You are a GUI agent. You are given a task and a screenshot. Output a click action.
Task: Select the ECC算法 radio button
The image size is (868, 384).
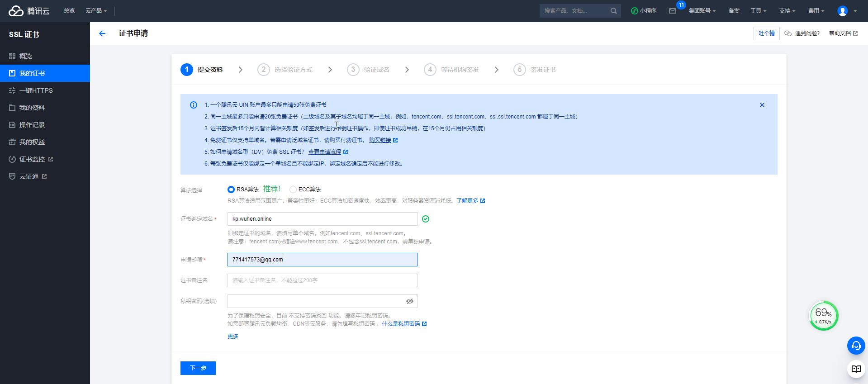[x=293, y=190]
